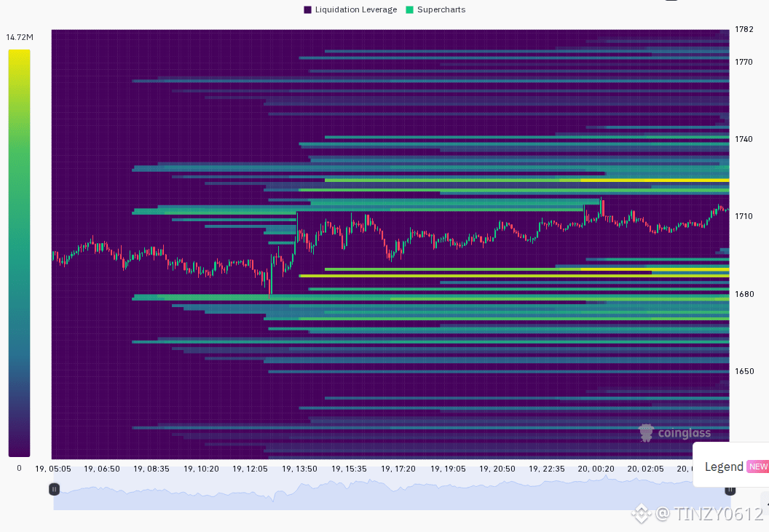Click the 20, 02:05 time label
This screenshot has height=532, width=769.
(x=645, y=469)
